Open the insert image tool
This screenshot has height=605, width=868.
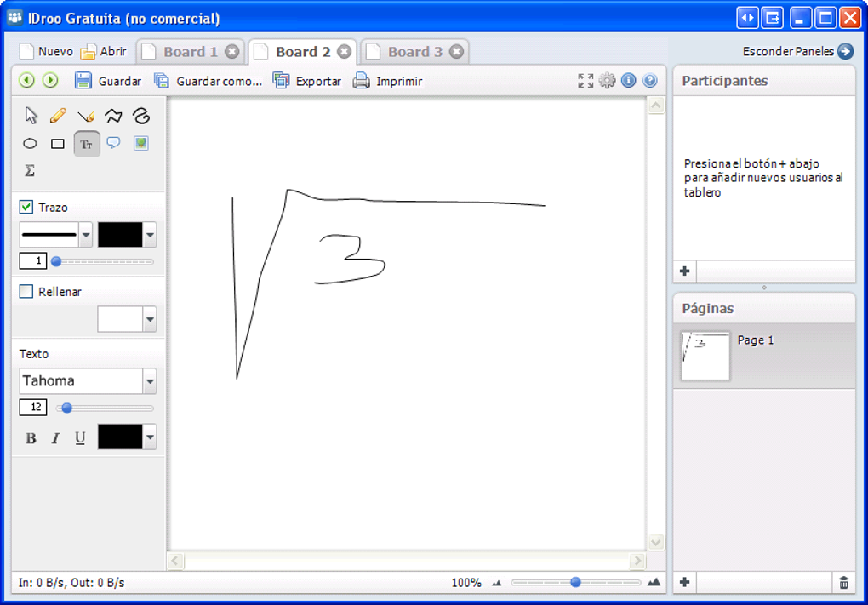pyautogui.click(x=141, y=143)
